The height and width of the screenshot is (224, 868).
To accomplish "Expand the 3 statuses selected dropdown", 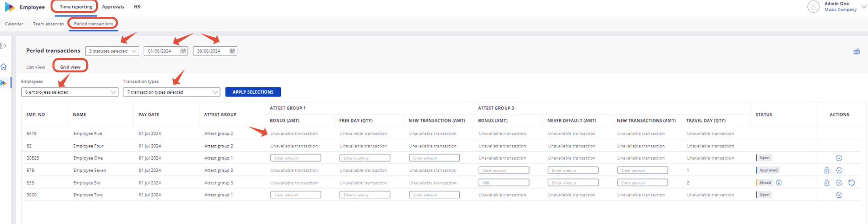I will click(112, 51).
